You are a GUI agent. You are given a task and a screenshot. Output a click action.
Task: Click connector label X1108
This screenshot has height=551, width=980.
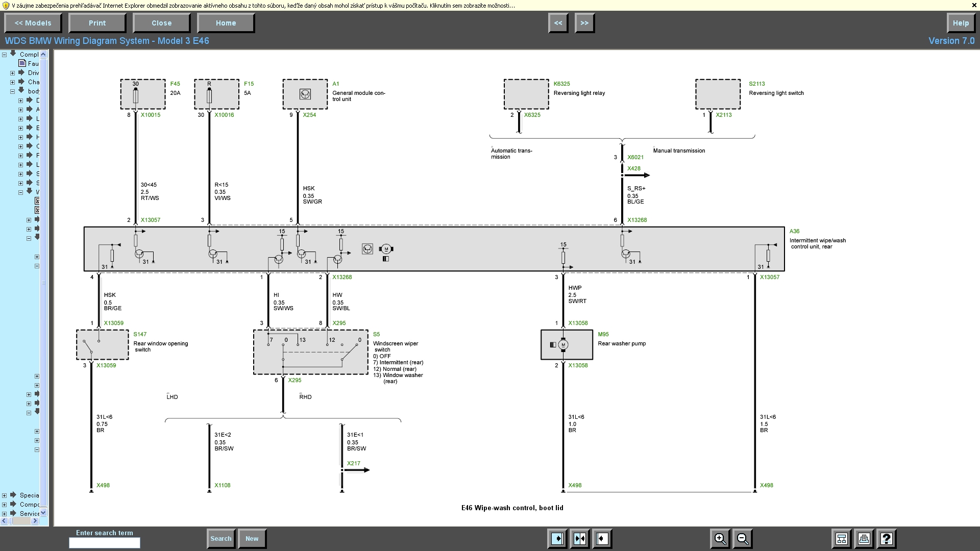point(223,485)
